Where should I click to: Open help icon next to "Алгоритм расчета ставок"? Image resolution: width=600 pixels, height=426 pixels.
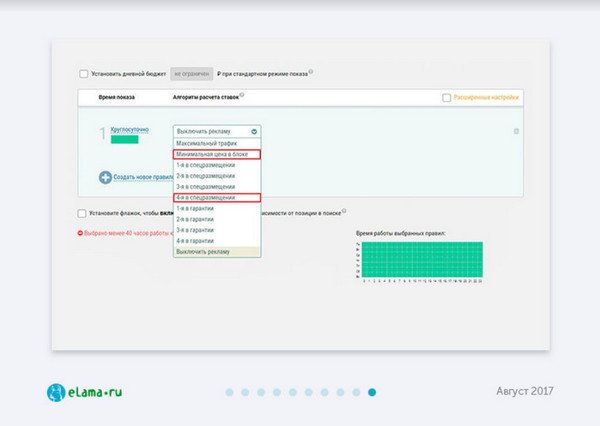(242, 95)
